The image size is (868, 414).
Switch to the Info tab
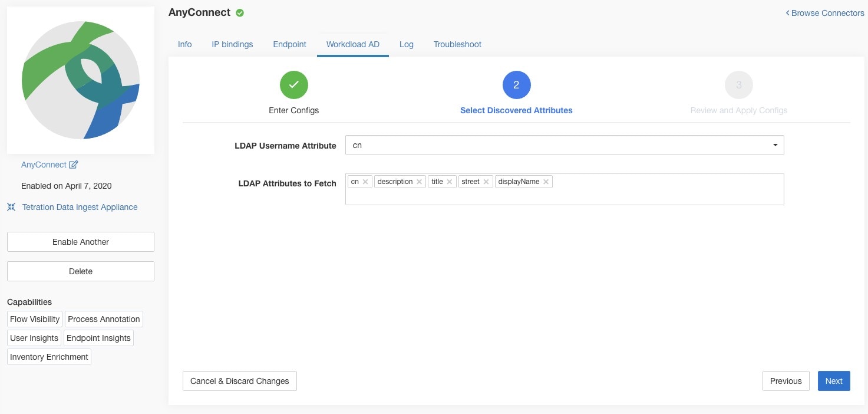coord(185,44)
